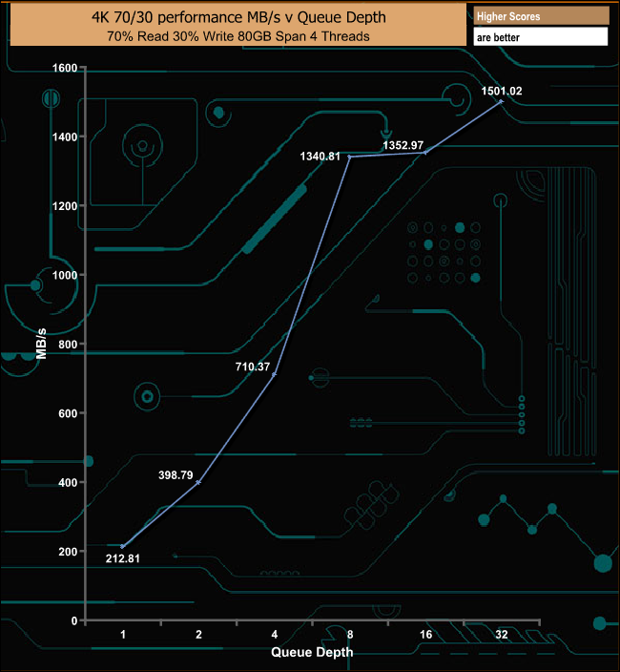Click the orange Higher Scores legend box
This screenshot has width=620, height=672.
click(x=540, y=16)
